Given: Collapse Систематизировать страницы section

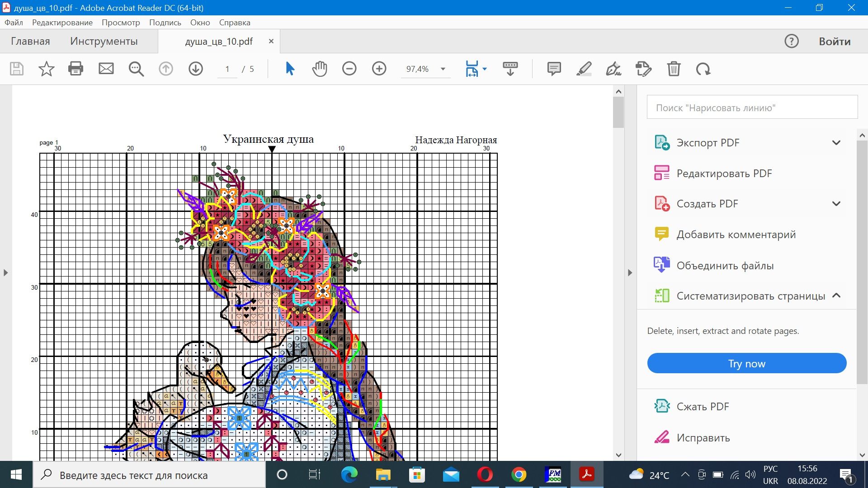Looking at the screenshot, I should tap(836, 296).
